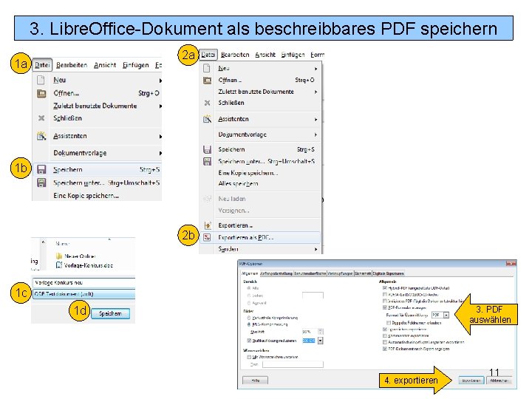Switch to the Digitale Signaturen tab
This screenshot has width=532, height=399.
tap(389, 273)
